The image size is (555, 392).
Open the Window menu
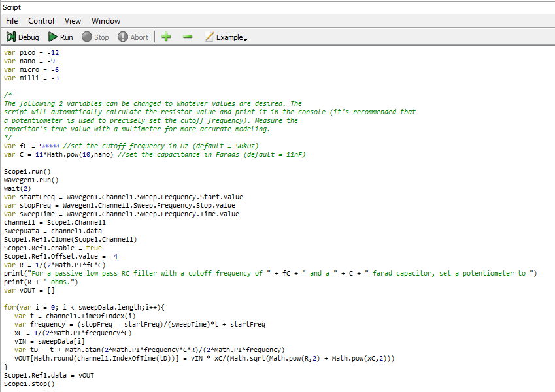click(106, 21)
